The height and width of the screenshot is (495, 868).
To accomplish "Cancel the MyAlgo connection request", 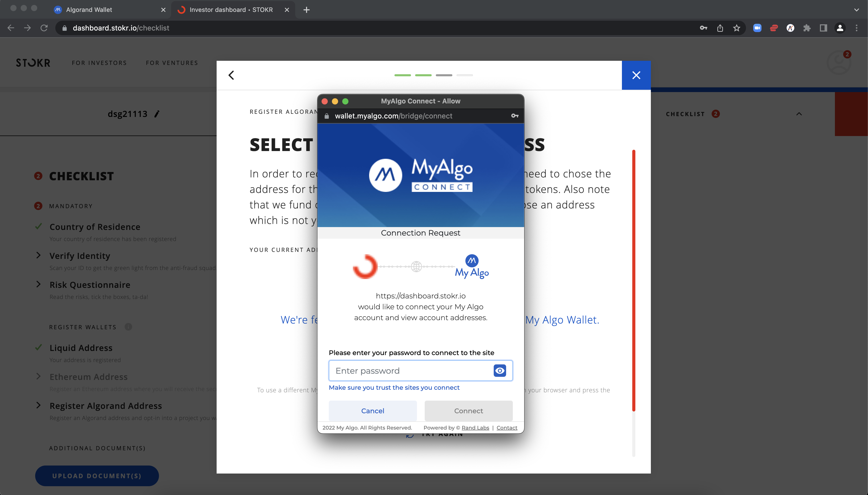I will (372, 411).
